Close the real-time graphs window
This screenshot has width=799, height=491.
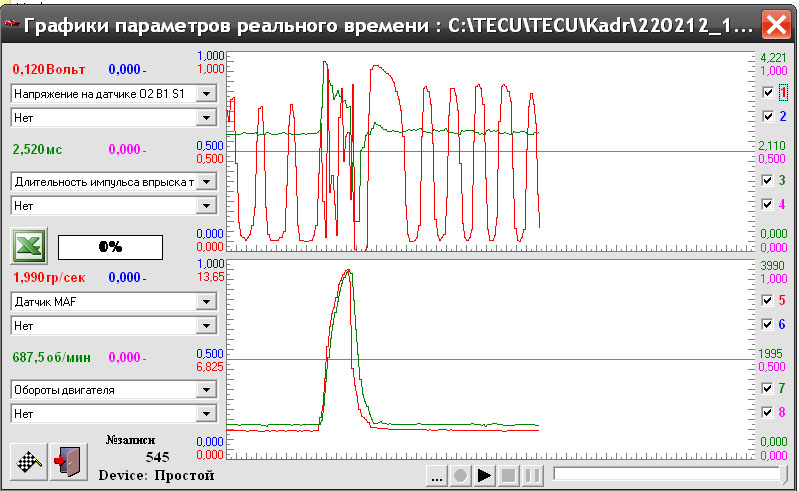(774, 24)
